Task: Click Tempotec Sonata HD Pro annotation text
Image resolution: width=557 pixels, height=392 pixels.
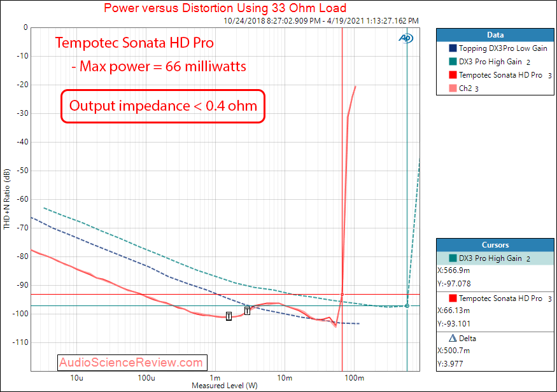Action: pyautogui.click(x=134, y=43)
